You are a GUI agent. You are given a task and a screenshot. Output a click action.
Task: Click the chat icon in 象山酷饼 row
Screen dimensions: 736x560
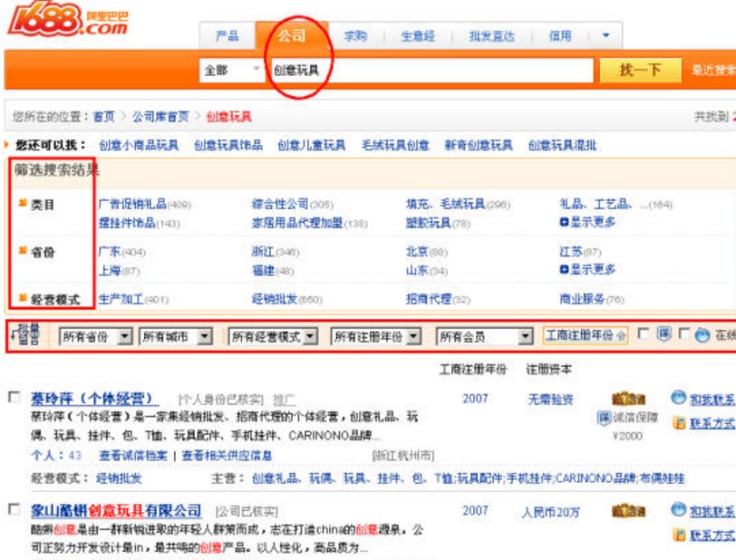(x=678, y=509)
